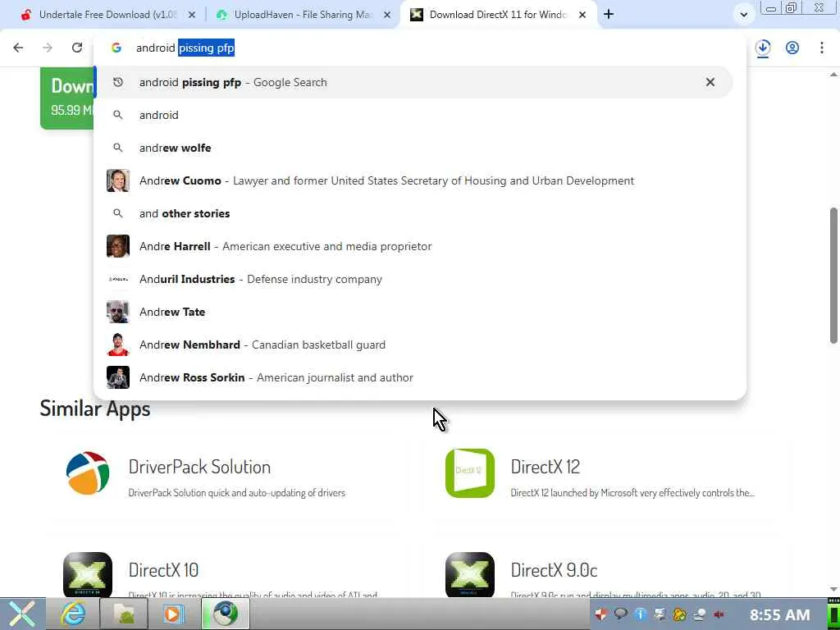The image size is (840, 630).
Task: Choose the 'android' search suggestion
Action: (413, 115)
